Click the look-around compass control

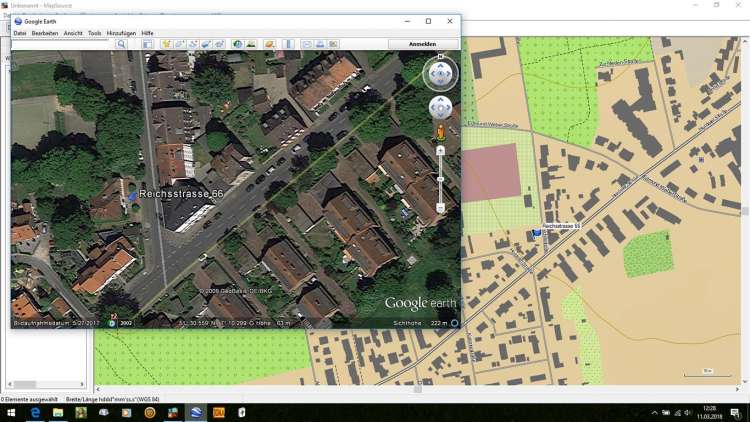[441, 74]
